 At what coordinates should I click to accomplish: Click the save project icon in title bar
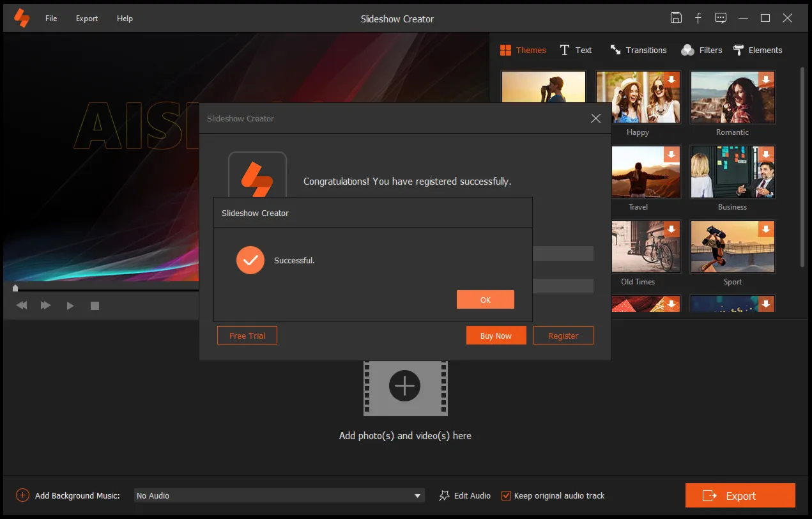coord(676,18)
